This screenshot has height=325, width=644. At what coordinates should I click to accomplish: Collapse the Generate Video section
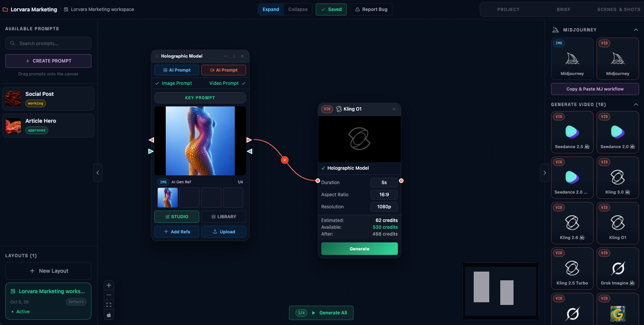pos(636,105)
